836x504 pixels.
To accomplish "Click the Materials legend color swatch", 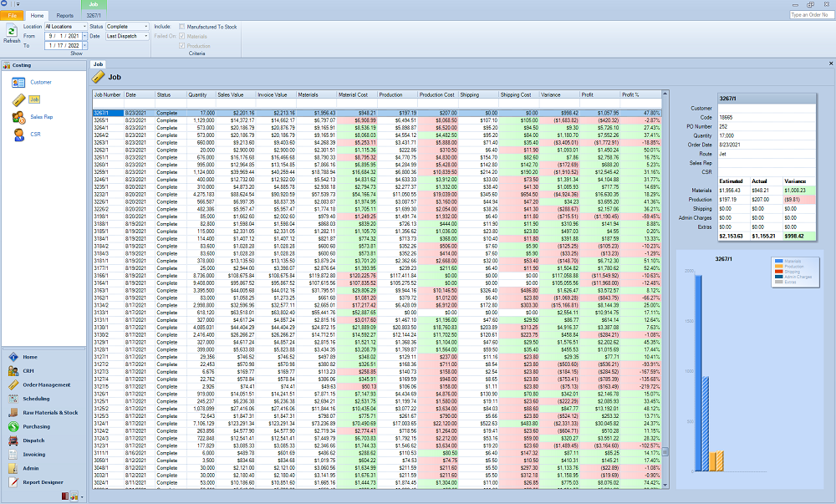I will click(x=779, y=261).
